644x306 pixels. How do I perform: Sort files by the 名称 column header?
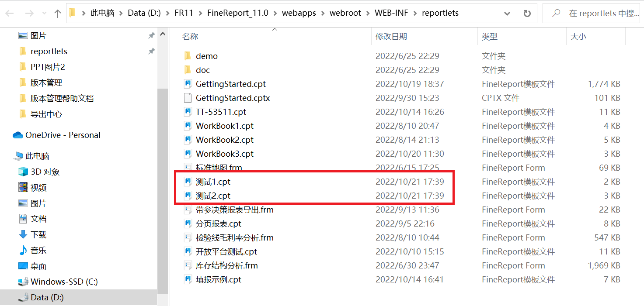[190, 37]
